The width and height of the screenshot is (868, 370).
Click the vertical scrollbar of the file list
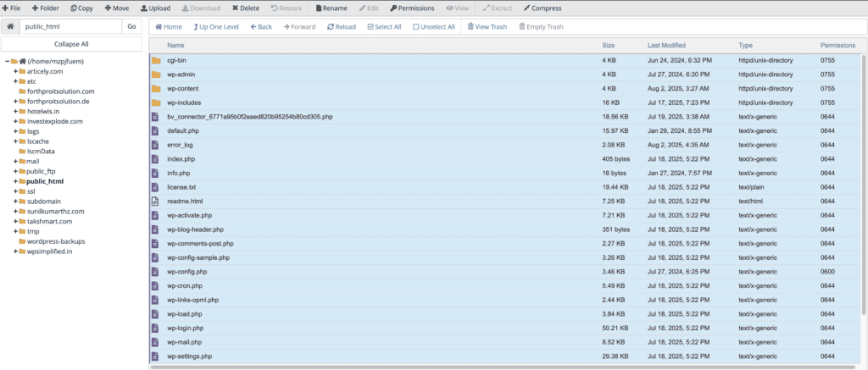(x=864, y=183)
